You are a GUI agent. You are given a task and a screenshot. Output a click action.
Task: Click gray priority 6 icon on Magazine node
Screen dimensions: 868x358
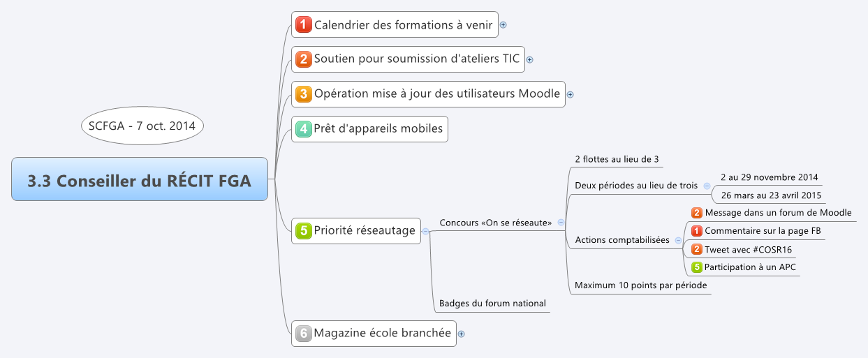(x=303, y=334)
